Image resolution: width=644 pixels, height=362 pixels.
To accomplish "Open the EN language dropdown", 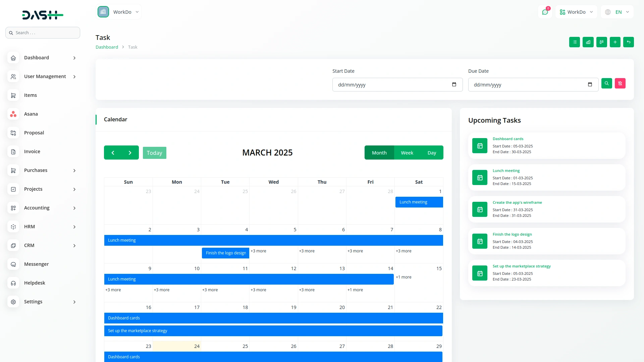I will click(x=618, y=12).
